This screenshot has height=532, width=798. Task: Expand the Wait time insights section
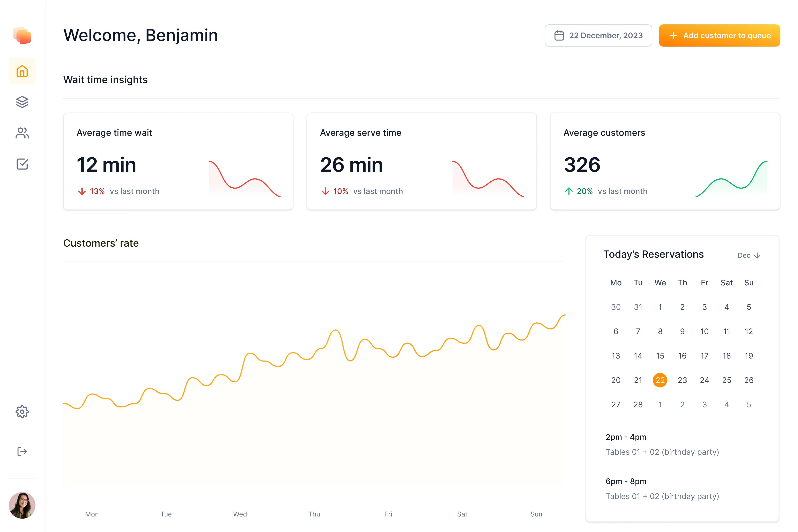point(105,80)
